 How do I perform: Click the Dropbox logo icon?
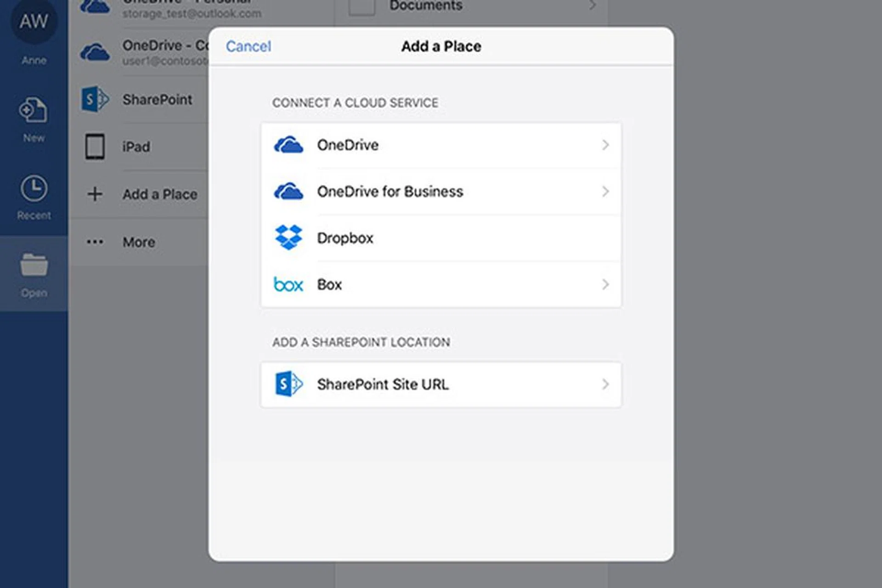288,237
